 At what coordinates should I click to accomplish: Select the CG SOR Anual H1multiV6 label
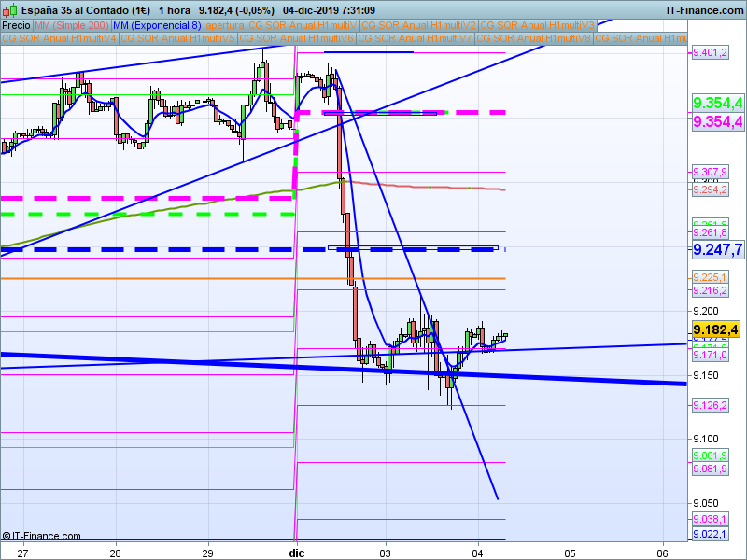coord(297,38)
